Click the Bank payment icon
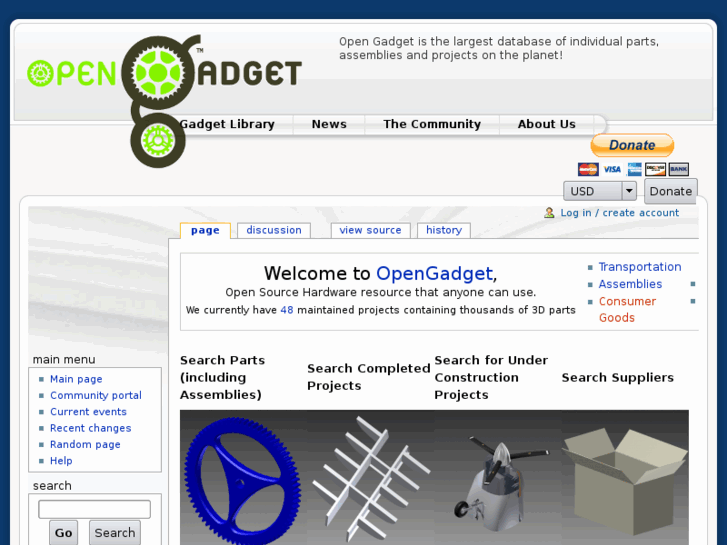The width and height of the screenshot is (727, 545). tap(678, 169)
